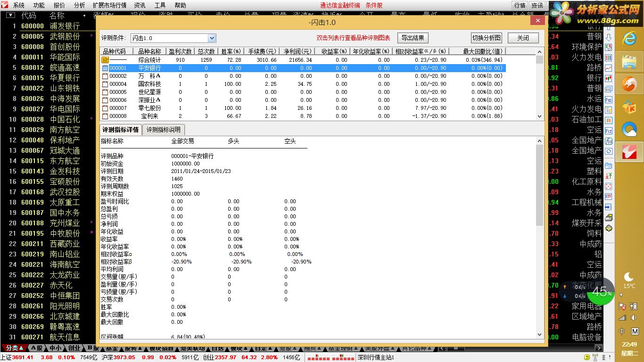Click the 深圳行情主站1 status text
This screenshot has width=644, height=362.
(376, 358)
